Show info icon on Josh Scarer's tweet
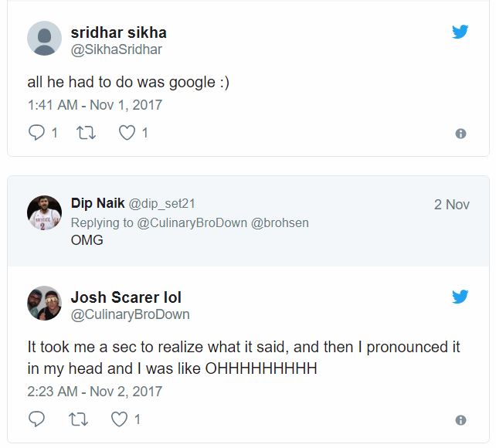 [460, 420]
